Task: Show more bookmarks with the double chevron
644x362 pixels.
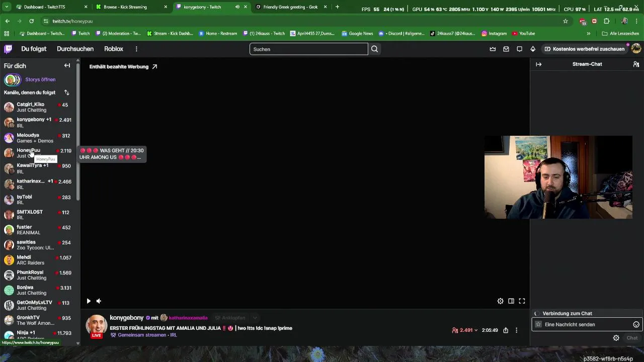Action: click(x=588, y=34)
